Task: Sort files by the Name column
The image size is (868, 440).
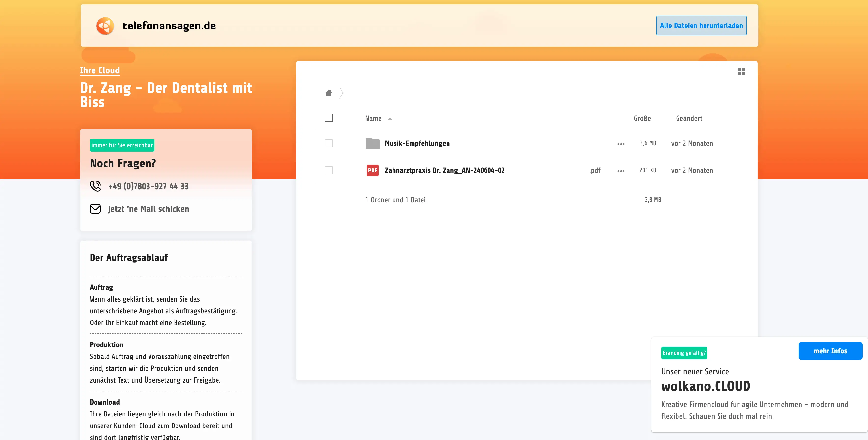Action: [373, 118]
